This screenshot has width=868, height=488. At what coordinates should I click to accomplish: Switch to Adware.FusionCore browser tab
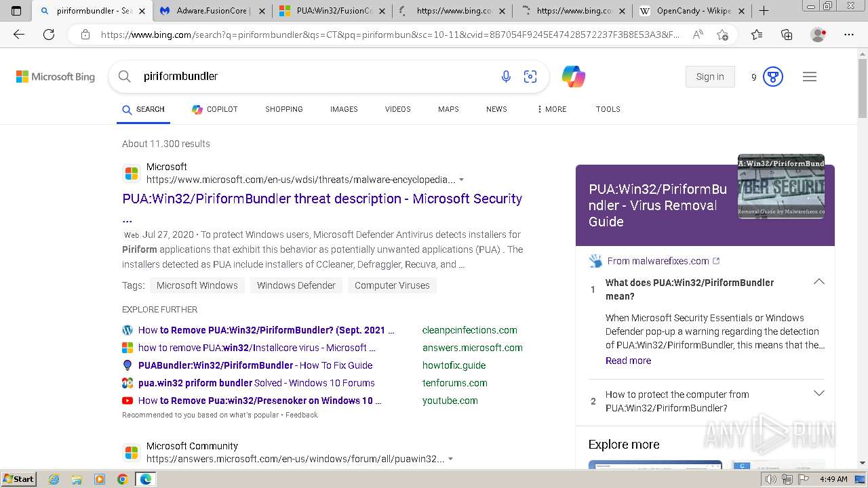pos(212,11)
